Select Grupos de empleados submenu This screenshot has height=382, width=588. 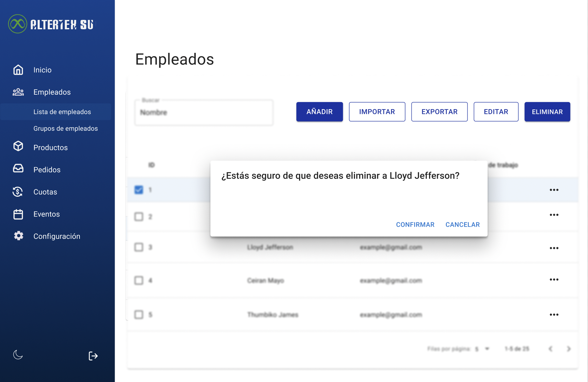[66, 128]
